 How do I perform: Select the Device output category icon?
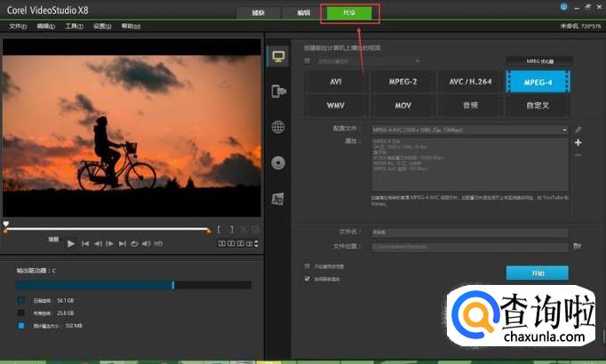tap(277, 91)
